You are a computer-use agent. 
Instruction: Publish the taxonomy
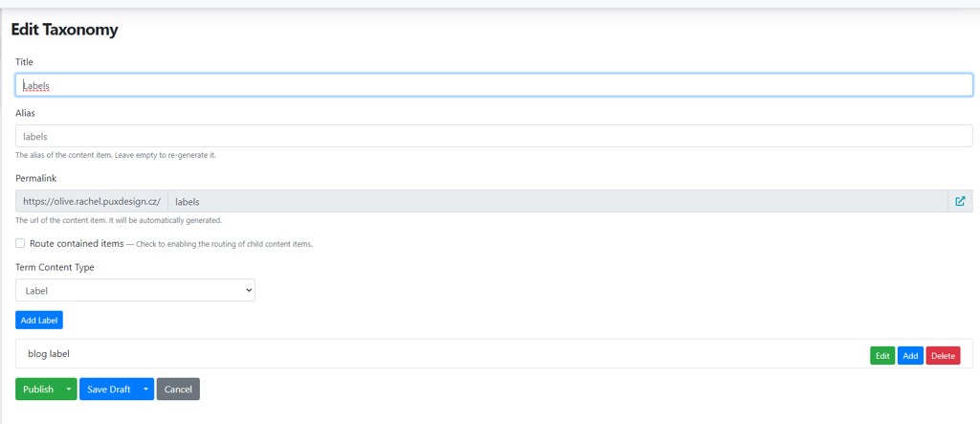click(37, 390)
